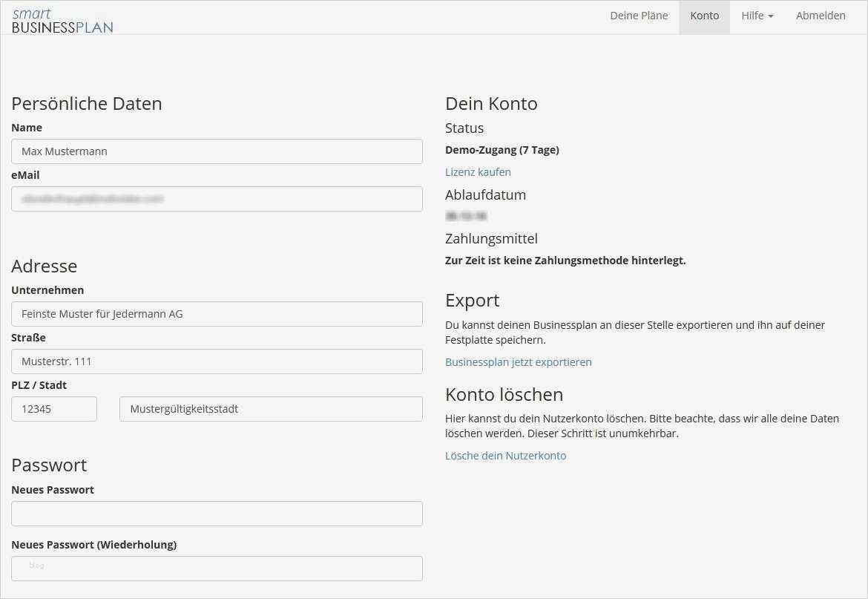The image size is (868, 599).
Task: Click the Lizenz kaufen link
Action: pyautogui.click(x=478, y=172)
